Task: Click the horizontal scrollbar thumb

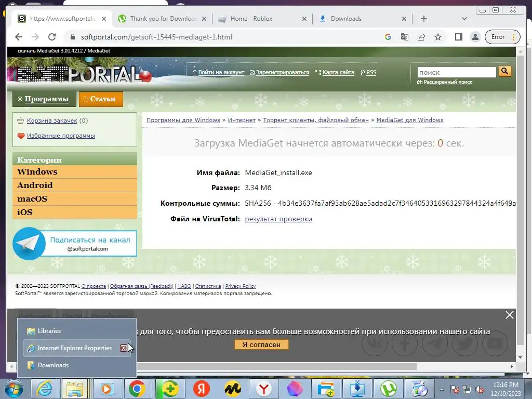Action: tap(276, 366)
